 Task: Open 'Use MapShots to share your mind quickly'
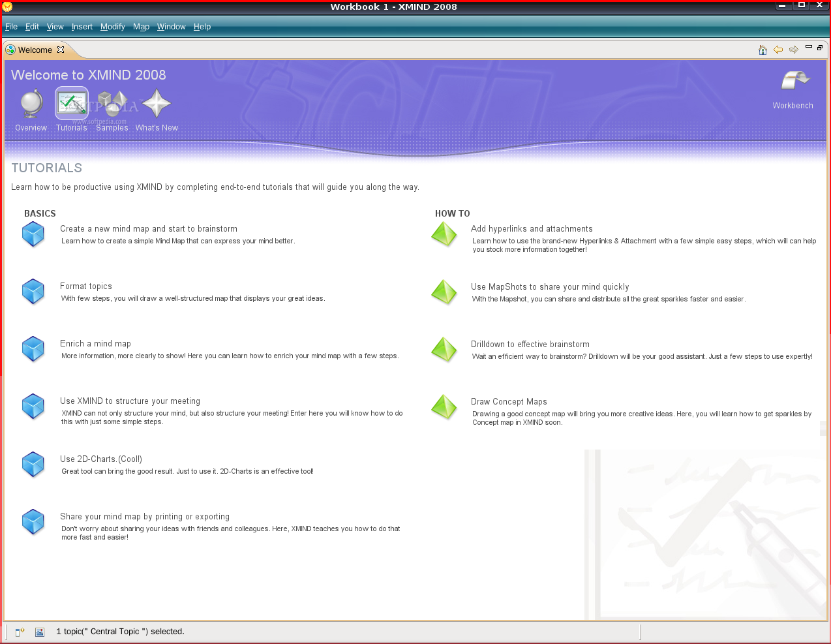click(x=550, y=287)
